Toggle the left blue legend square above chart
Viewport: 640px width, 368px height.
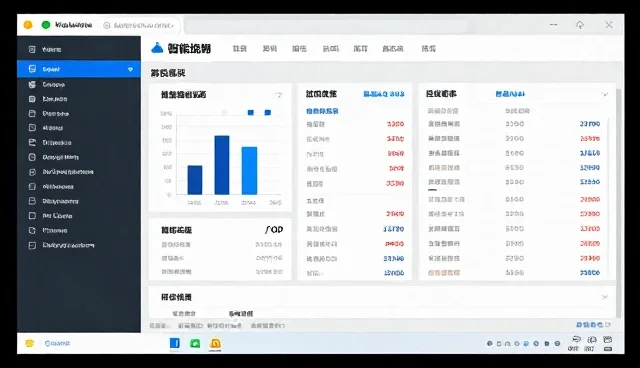(251, 113)
